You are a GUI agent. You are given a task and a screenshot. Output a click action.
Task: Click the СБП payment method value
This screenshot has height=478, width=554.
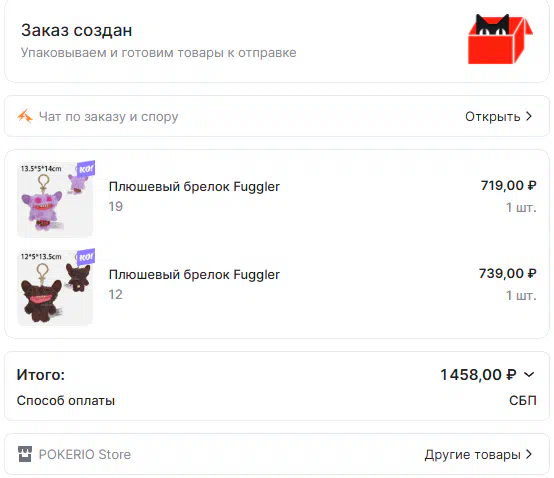click(x=523, y=401)
